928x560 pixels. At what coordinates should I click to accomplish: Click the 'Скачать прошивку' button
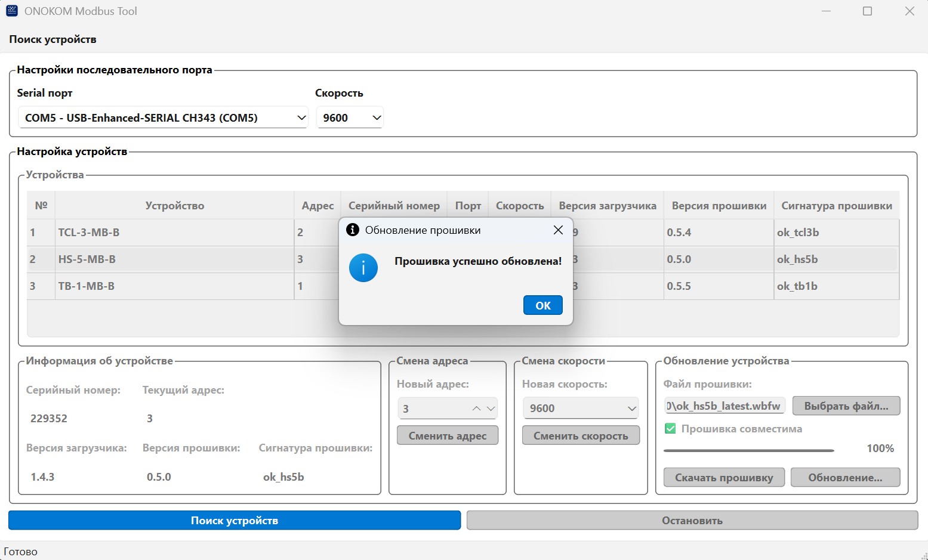click(723, 478)
